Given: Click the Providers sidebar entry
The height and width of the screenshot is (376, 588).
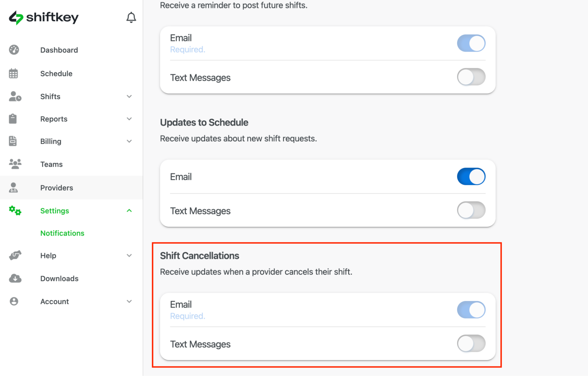Looking at the screenshot, I should coord(56,188).
